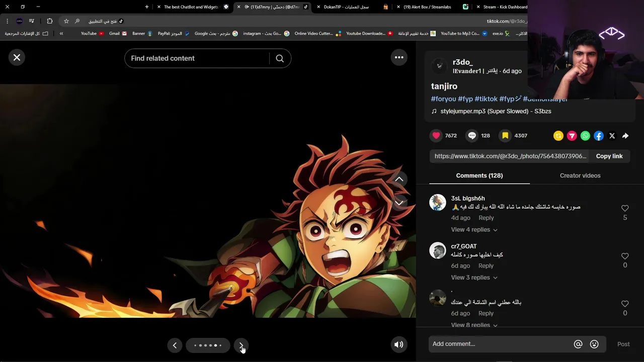Switch to the Creator videos tab
The image size is (644, 362).
[580, 175]
